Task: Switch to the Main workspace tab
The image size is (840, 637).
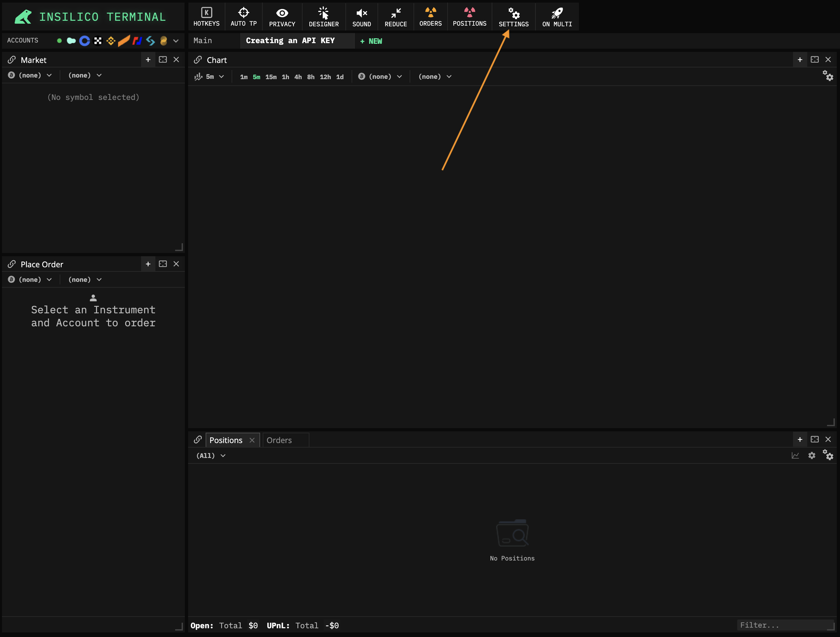Action: [x=203, y=41]
